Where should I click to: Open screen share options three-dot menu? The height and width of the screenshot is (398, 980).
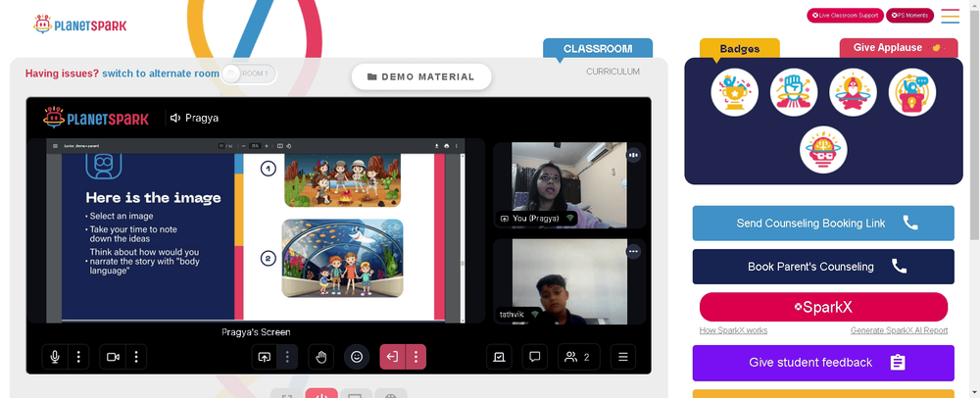[x=287, y=357]
